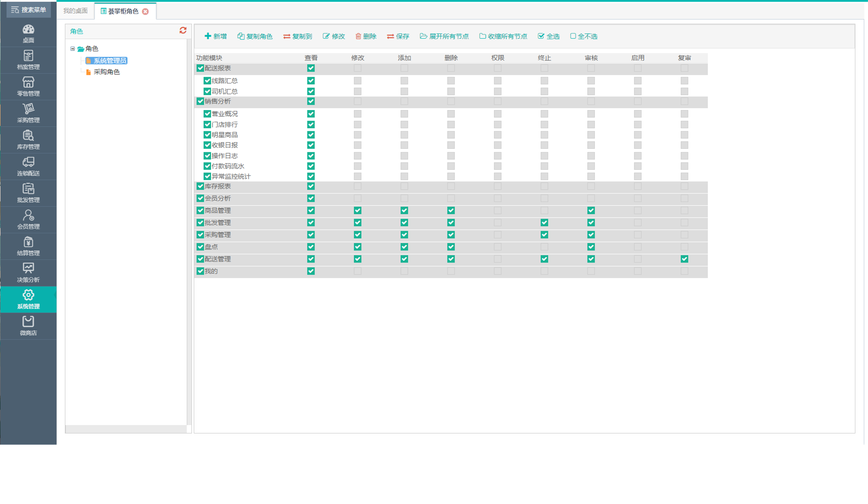Click 收缩所有节点 collapse all nodes

click(503, 36)
